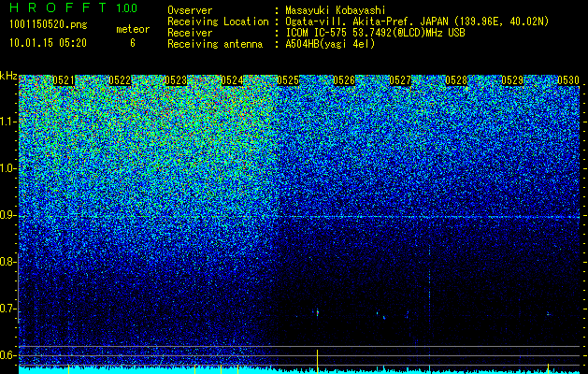The height and width of the screenshot is (374, 588).
Task: Click the 'Receiver' field label
Action: tap(190, 33)
